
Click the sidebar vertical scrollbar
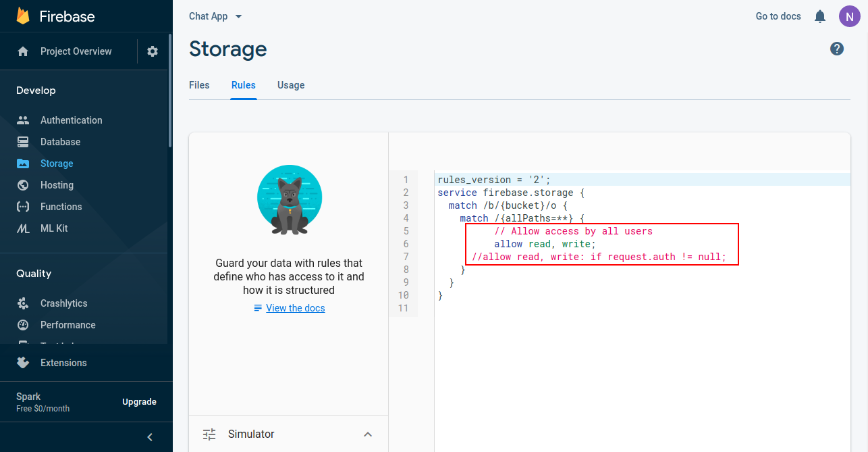coord(170,91)
